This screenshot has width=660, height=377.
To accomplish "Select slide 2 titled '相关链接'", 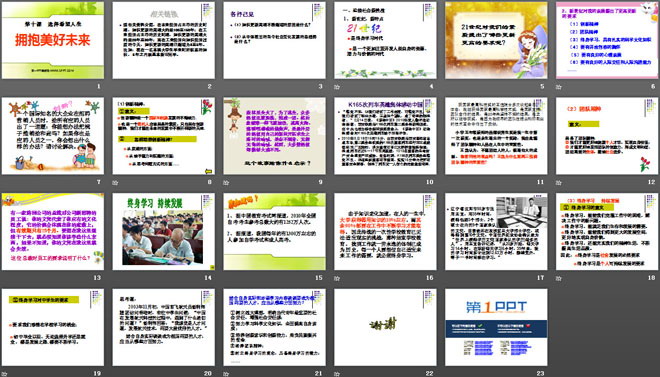I will 164,40.
